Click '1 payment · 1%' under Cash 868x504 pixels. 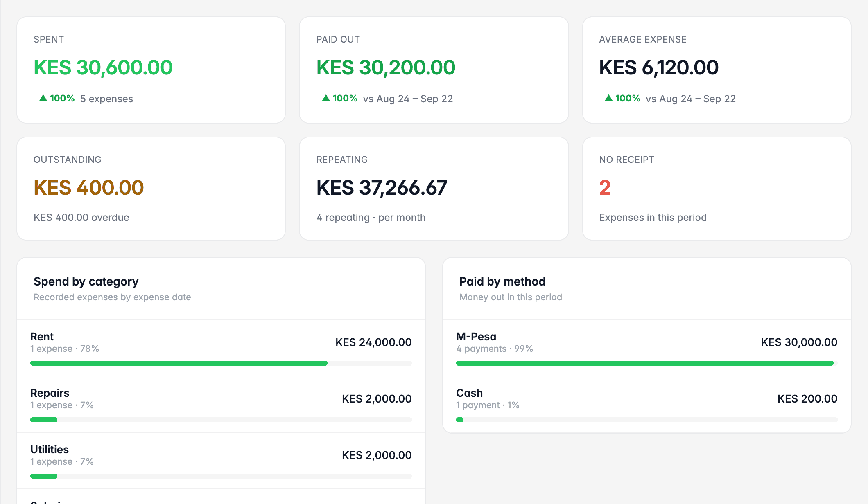click(x=488, y=405)
